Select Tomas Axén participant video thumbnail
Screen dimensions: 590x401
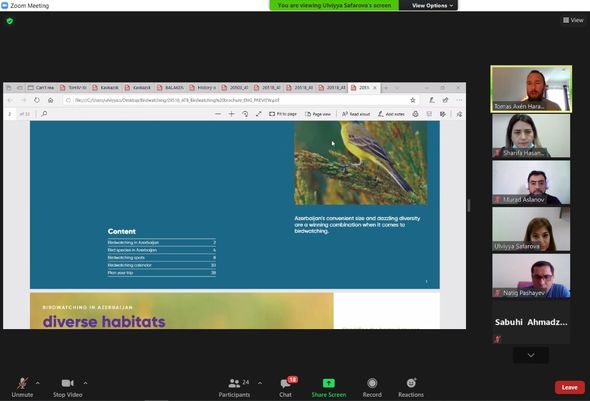click(531, 89)
